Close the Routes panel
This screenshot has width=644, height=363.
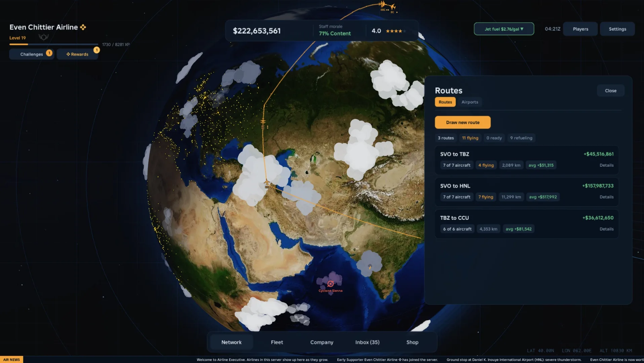[611, 91]
